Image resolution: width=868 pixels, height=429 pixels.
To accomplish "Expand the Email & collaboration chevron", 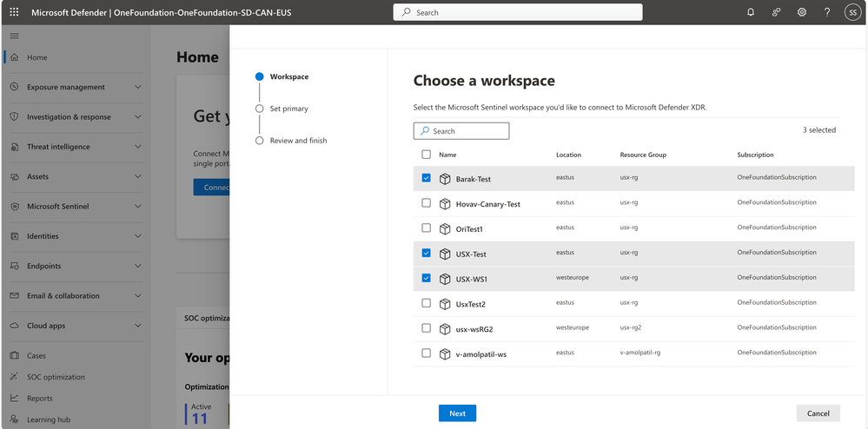I will pos(138,295).
